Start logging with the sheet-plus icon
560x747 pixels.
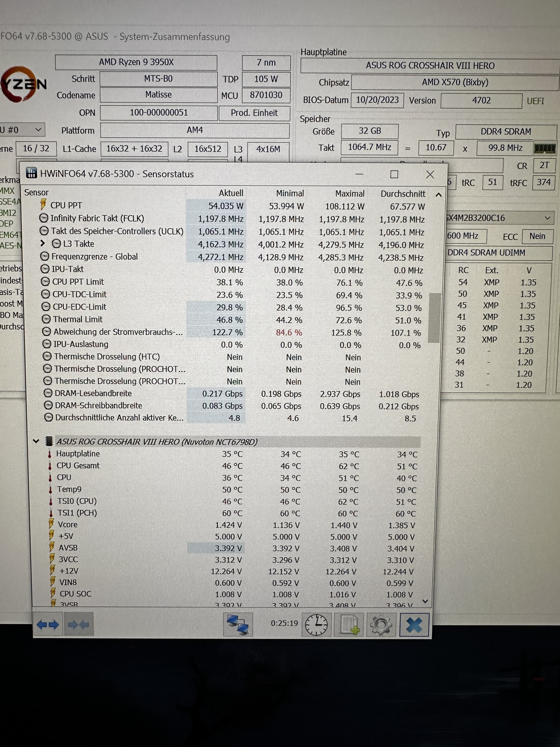[x=349, y=625]
